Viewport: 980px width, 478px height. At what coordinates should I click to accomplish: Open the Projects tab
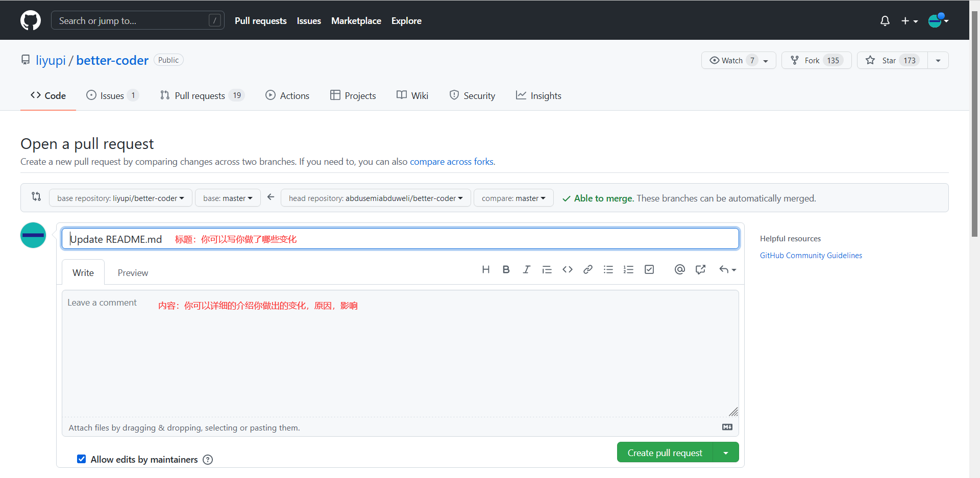pos(353,95)
